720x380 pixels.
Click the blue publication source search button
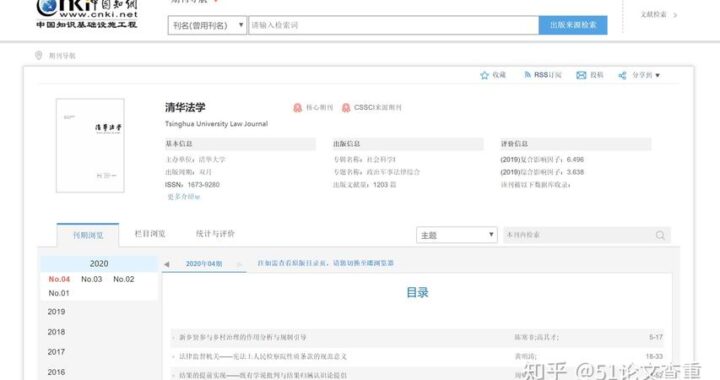[x=573, y=25]
